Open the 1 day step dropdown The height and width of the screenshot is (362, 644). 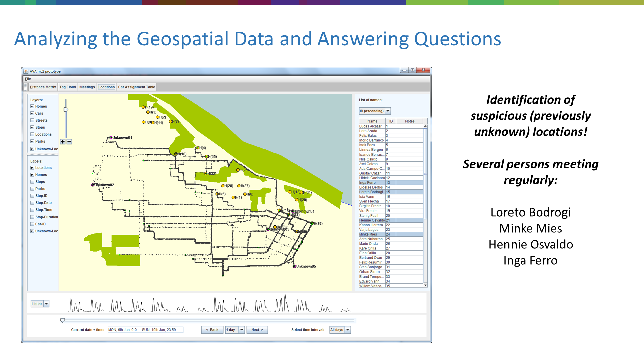235,330
